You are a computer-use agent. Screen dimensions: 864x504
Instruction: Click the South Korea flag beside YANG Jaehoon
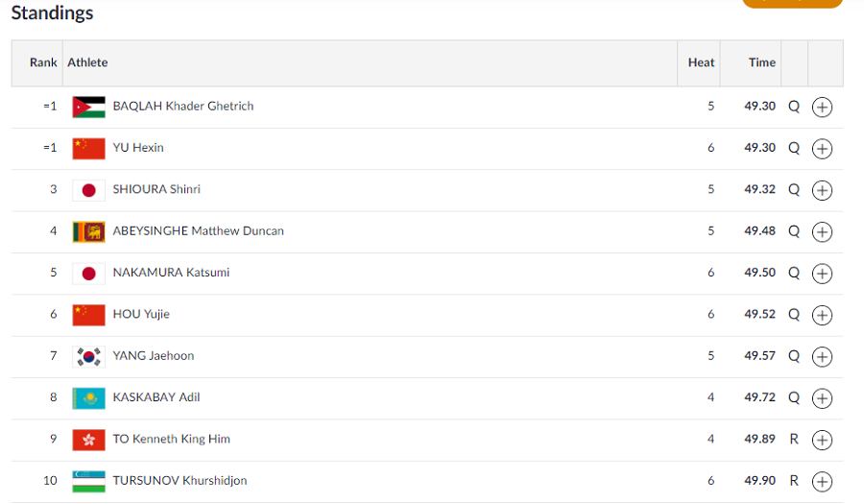[x=88, y=356]
